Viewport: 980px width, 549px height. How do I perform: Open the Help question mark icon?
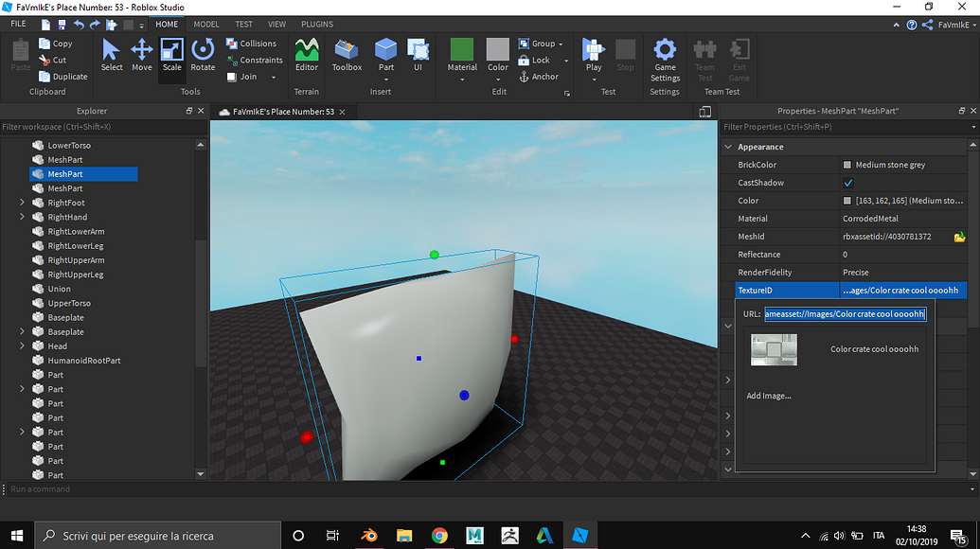pos(912,25)
